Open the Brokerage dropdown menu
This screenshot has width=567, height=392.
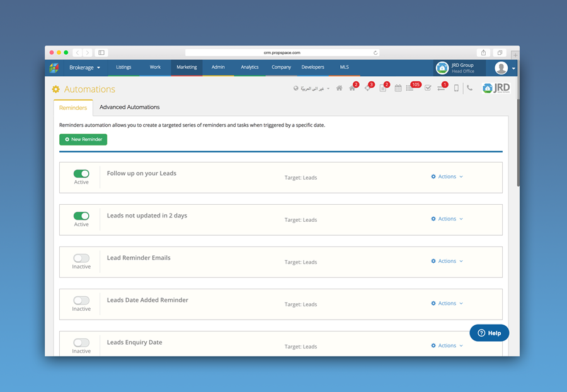pos(84,67)
